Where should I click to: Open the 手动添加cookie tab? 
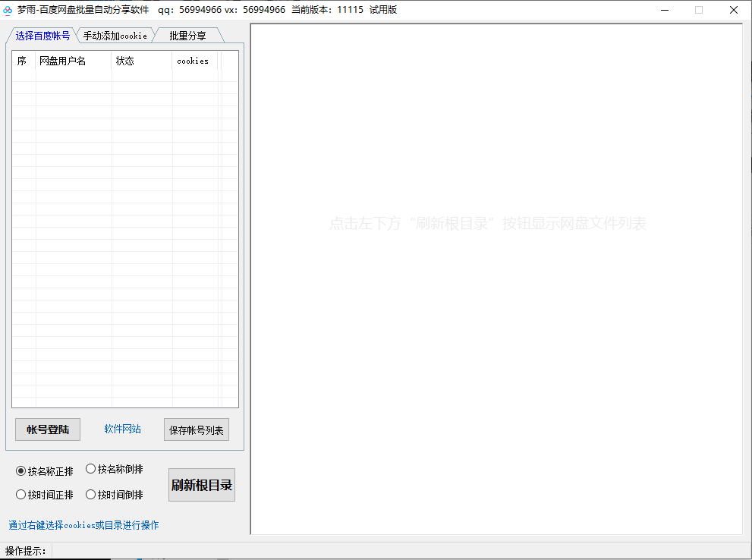pos(115,36)
